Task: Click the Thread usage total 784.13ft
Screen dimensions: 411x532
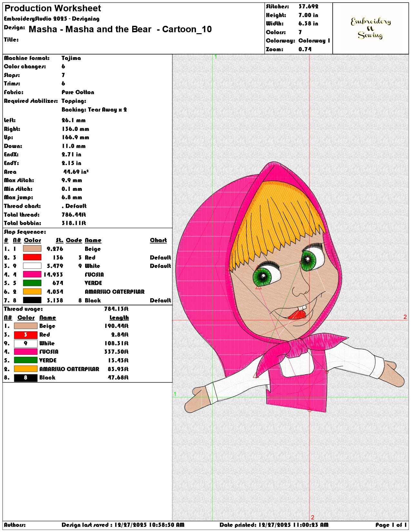Action: tap(116, 309)
